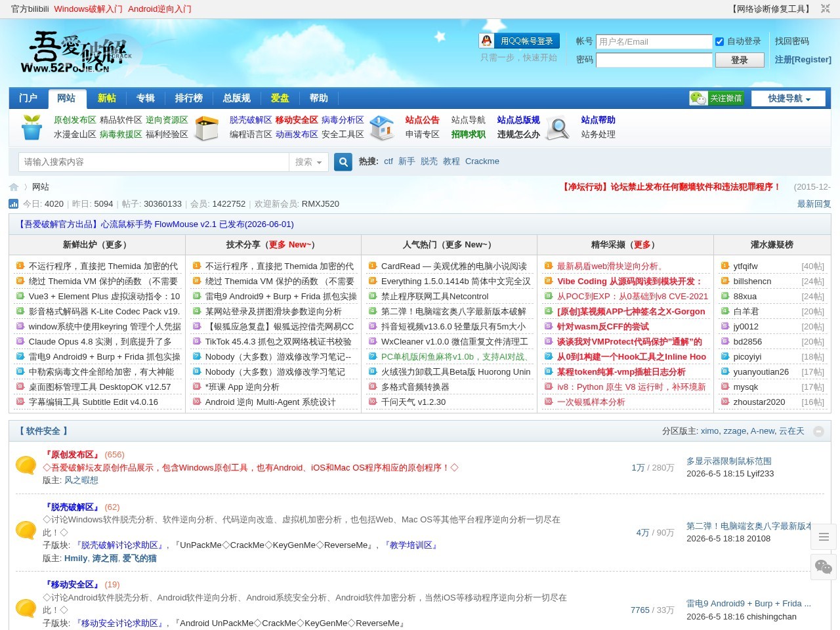Click the QQ penguin login icon
The height and width of the screenshot is (630, 840).
coord(486,41)
